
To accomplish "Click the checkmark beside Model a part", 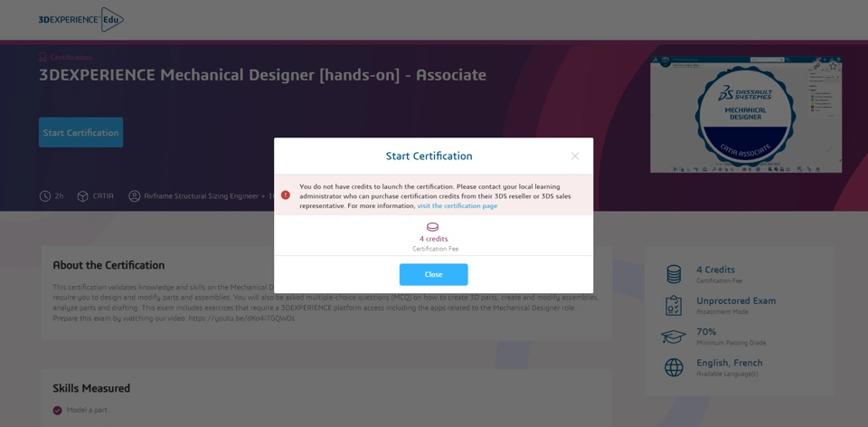I will click(58, 410).
